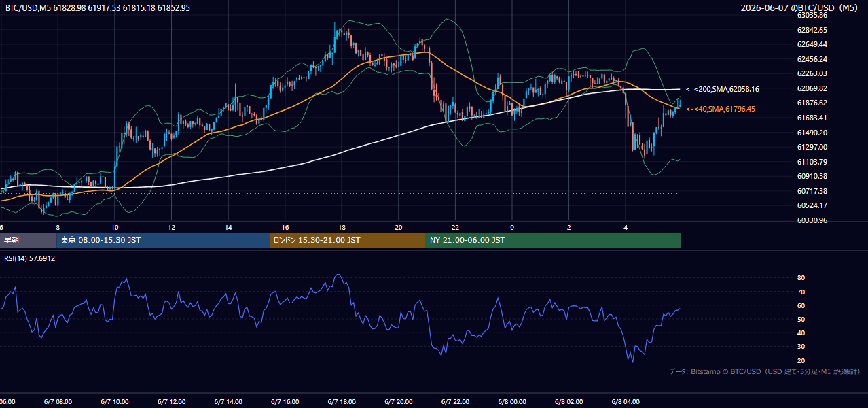Click hour label 2 under price chart

(569, 228)
